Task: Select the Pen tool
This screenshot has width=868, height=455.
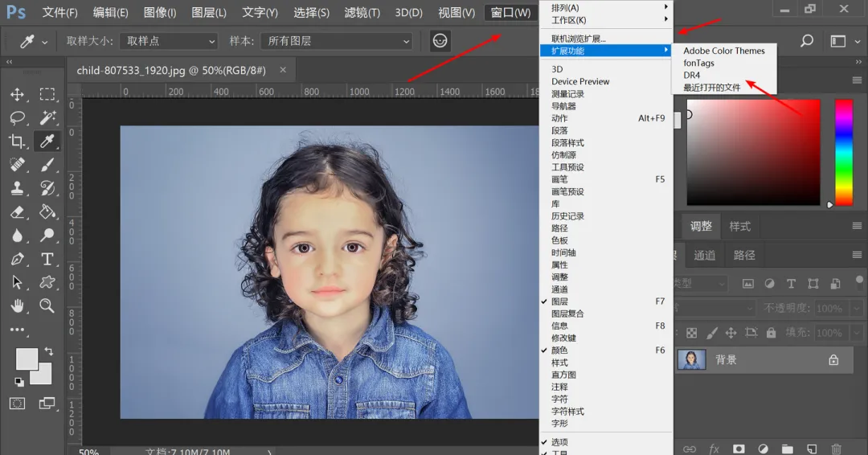Action: click(x=17, y=259)
